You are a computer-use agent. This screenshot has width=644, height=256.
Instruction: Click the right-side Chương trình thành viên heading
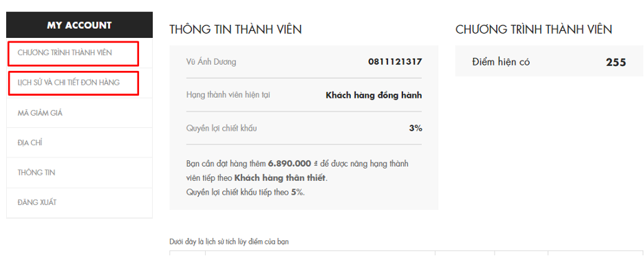coord(533,30)
